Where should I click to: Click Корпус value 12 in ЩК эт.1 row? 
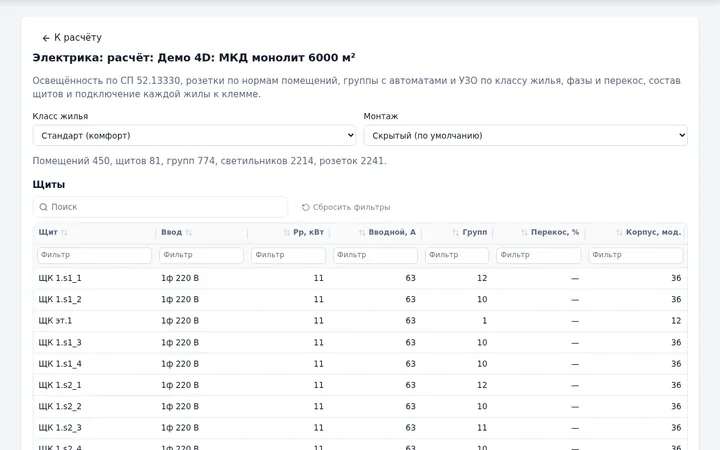point(676,321)
